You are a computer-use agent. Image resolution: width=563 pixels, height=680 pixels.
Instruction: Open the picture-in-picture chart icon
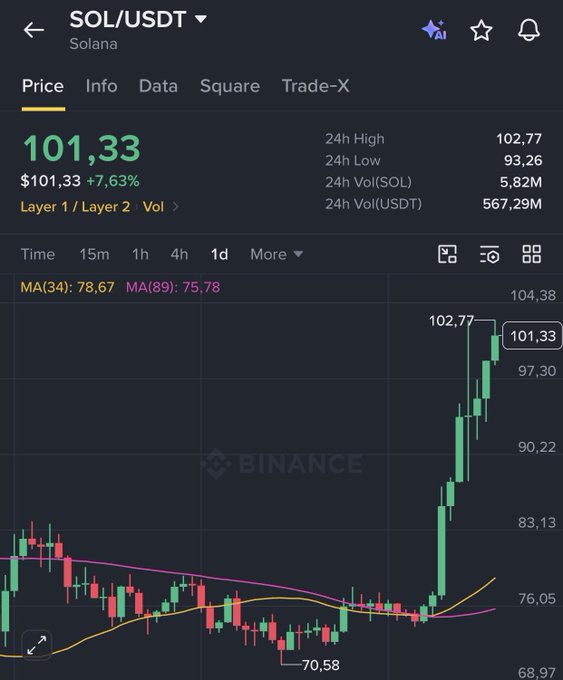pos(447,254)
